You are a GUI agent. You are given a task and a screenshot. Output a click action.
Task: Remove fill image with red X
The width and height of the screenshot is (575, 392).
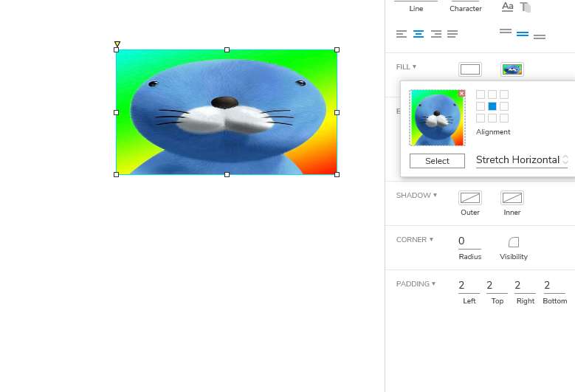tap(461, 94)
